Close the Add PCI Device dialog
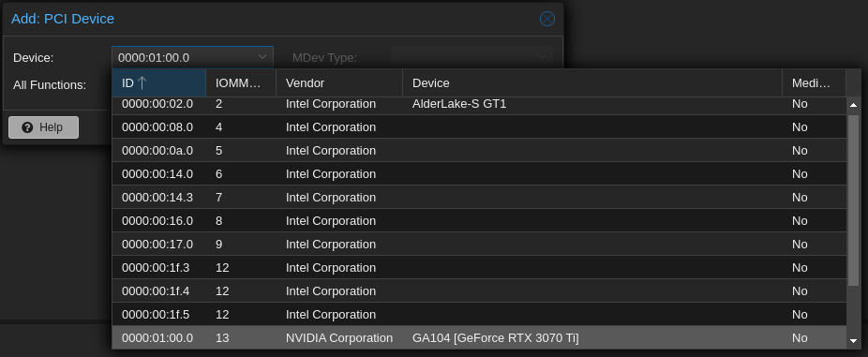The width and height of the screenshot is (868, 357). point(546,19)
